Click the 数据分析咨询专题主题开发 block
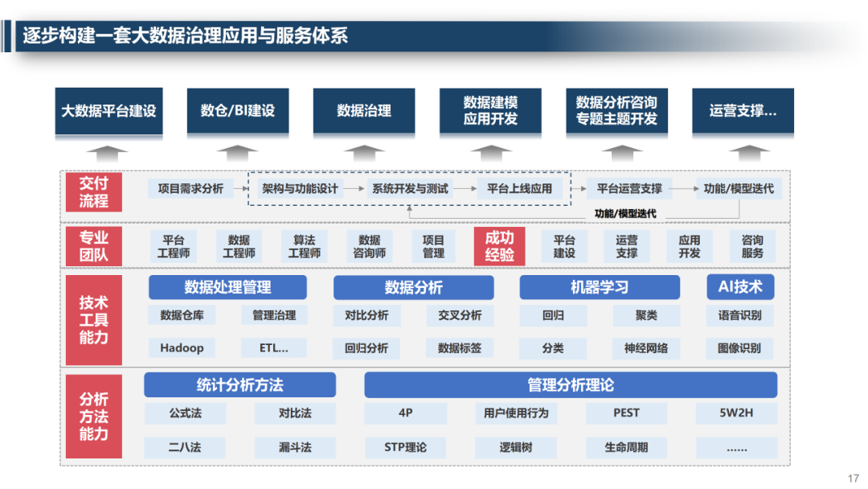 617,112
